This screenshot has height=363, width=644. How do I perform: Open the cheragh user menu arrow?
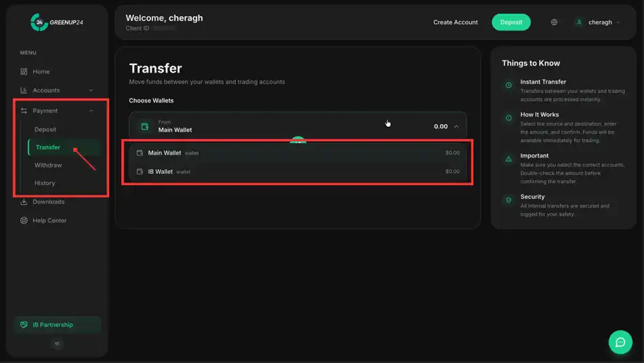click(x=618, y=22)
